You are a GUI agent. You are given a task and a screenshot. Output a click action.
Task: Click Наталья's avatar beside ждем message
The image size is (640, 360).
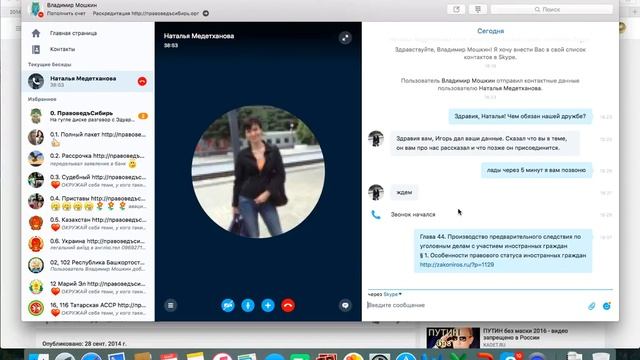pyautogui.click(x=376, y=192)
